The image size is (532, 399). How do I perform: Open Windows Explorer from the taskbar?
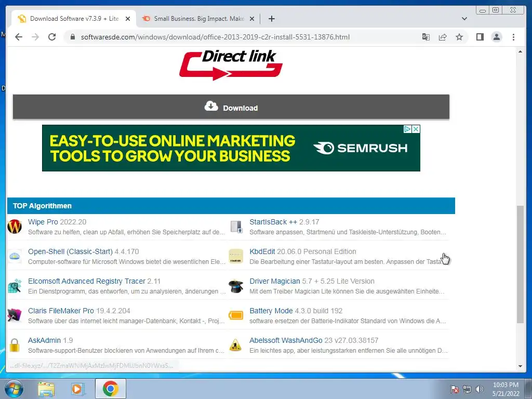click(x=46, y=389)
